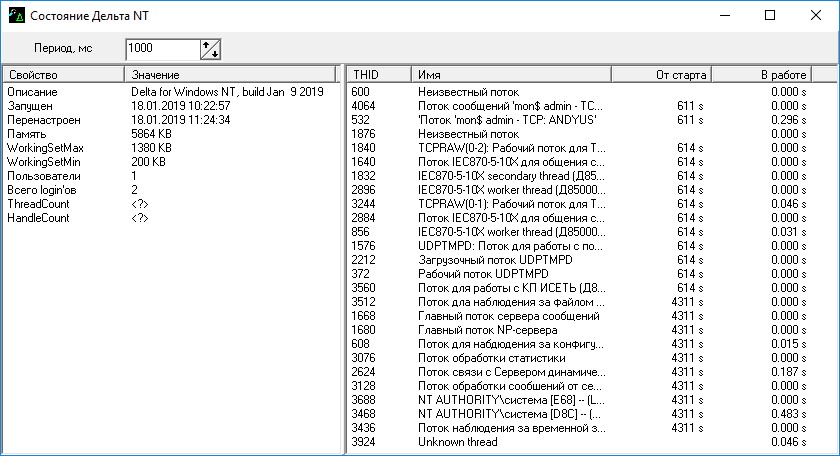This screenshot has height=456, width=840.
Task: Click the От старта column header
Action: pos(660,75)
